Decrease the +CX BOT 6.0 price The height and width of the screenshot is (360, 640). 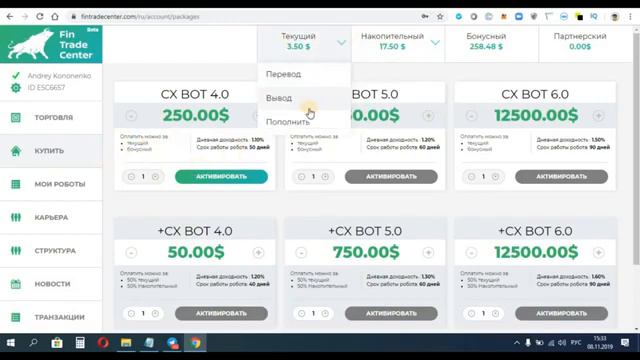coord(471,253)
